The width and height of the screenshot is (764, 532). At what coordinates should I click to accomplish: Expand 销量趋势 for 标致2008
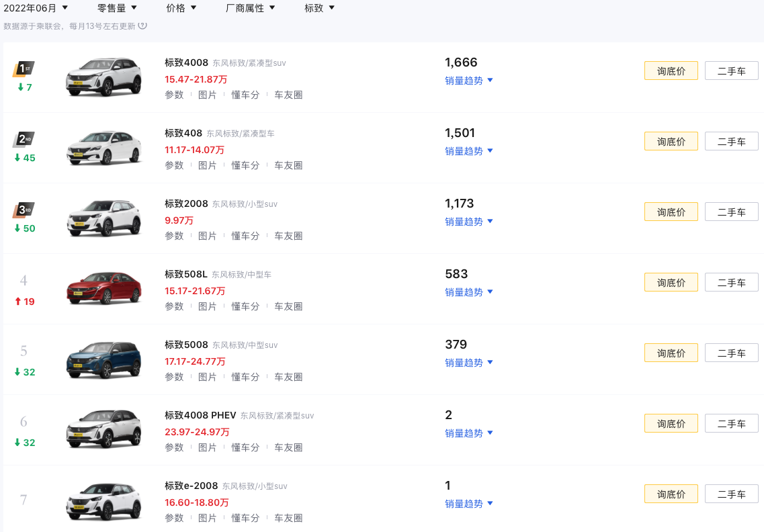point(469,222)
